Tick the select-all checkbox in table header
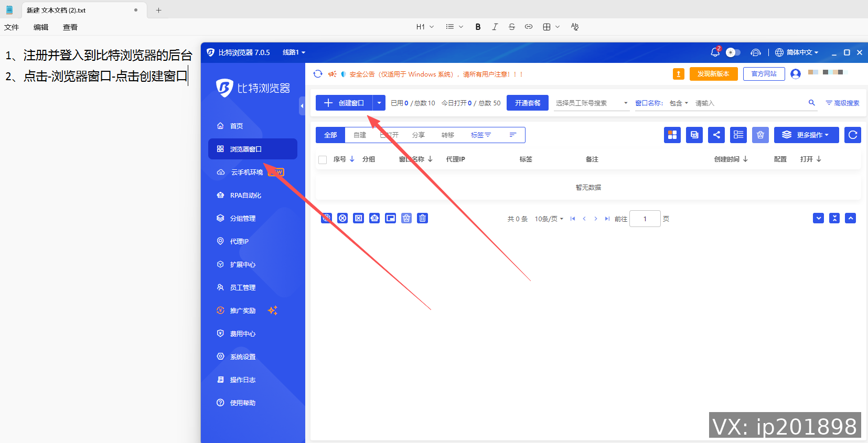 (323, 159)
